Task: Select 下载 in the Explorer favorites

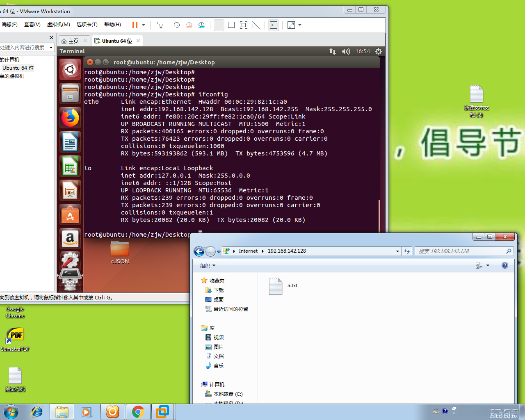Action: pyautogui.click(x=215, y=290)
